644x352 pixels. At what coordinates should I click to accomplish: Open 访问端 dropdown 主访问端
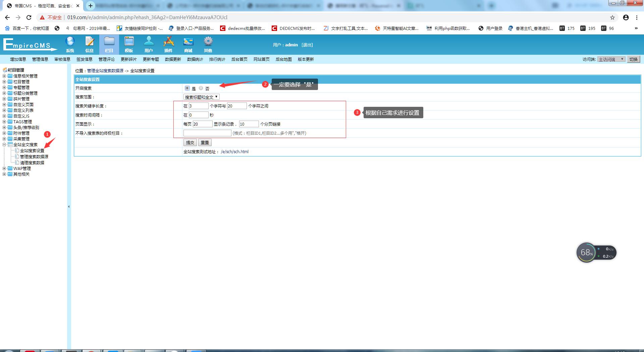tap(611, 59)
